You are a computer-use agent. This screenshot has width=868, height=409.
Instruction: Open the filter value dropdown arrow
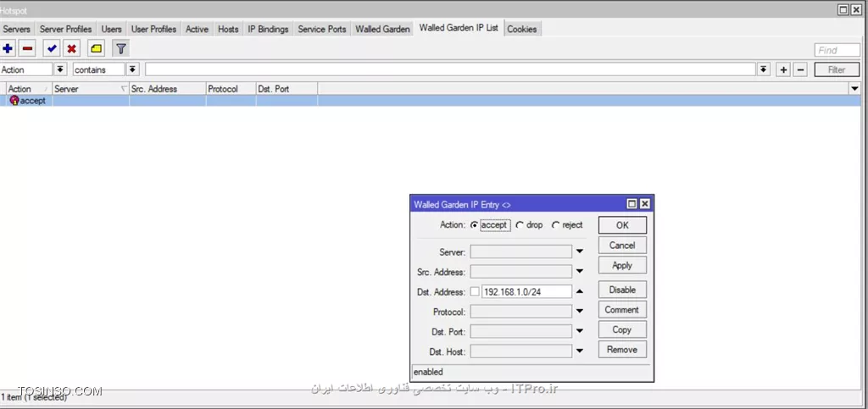click(764, 69)
